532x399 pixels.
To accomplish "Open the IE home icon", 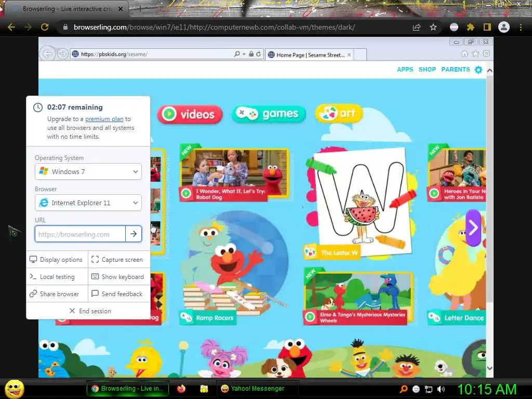I will [465, 54].
